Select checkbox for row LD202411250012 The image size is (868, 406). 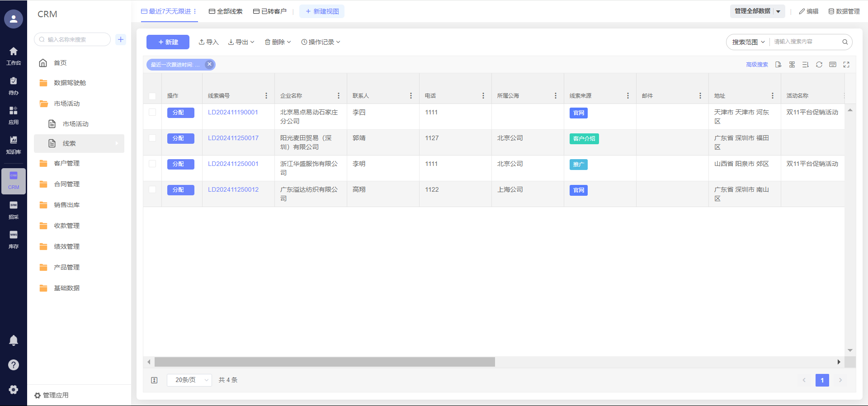click(x=152, y=190)
